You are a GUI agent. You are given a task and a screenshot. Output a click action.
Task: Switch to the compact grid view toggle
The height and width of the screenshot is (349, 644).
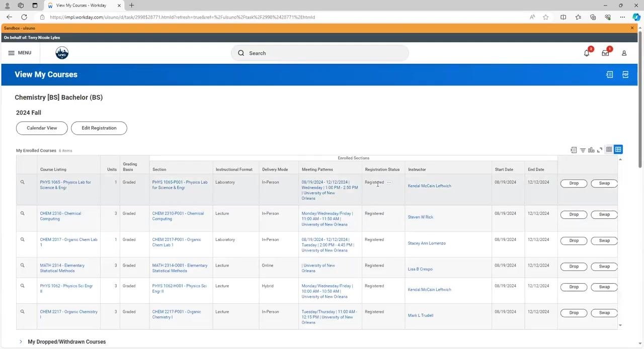click(x=609, y=149)
